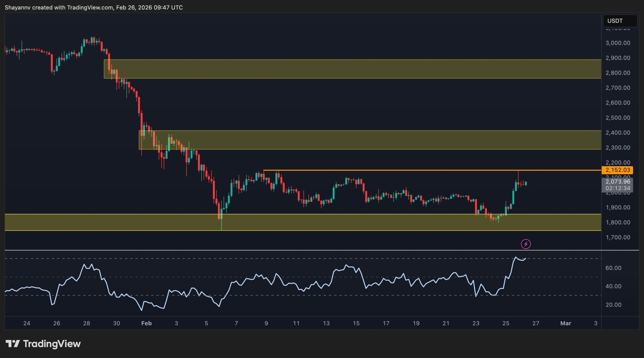
Task: Select the lower yellow support zone
Action: pyautogui.click(x=302, y=222)
